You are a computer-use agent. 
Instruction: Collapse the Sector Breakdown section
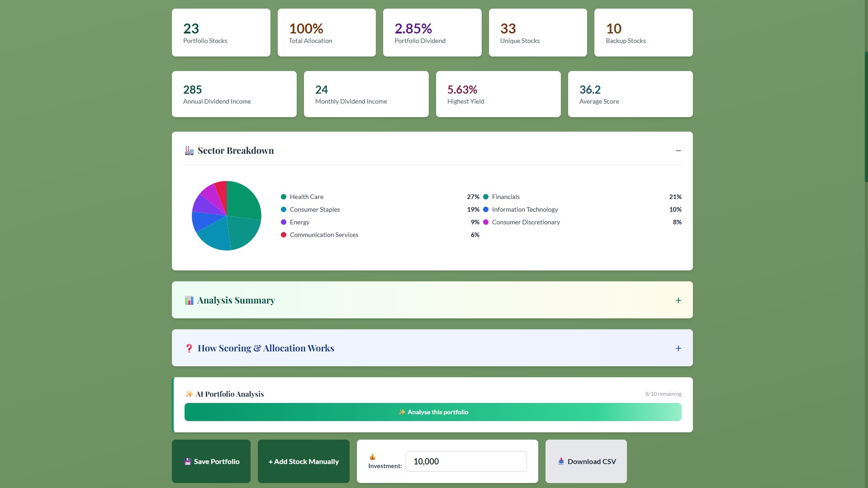[678, 150]
